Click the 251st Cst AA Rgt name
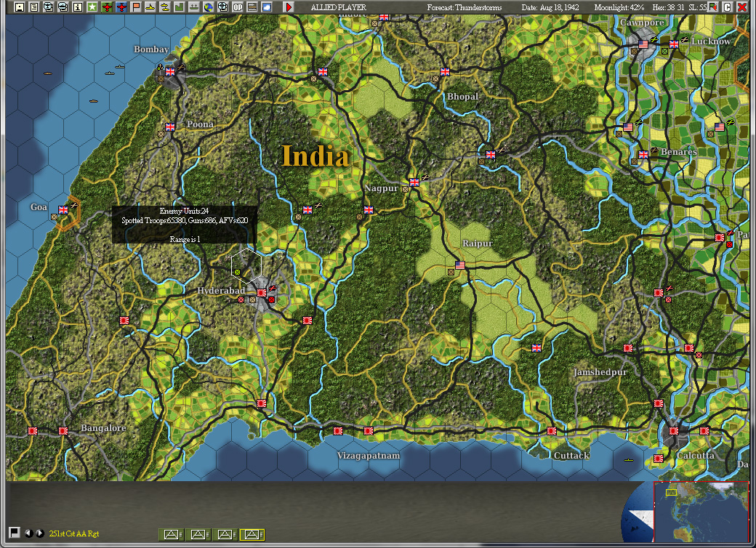 click(73, 533)
